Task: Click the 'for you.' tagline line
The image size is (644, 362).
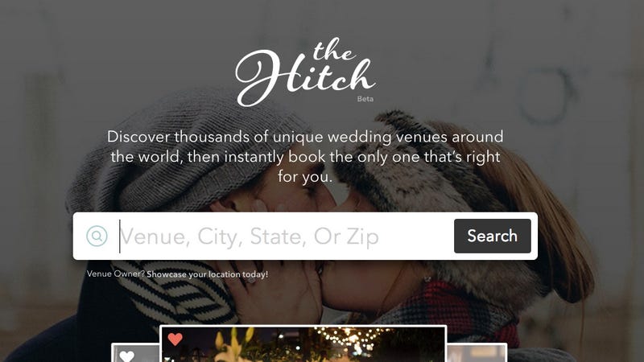Action: pyautogui.click(x=305, y=176)
